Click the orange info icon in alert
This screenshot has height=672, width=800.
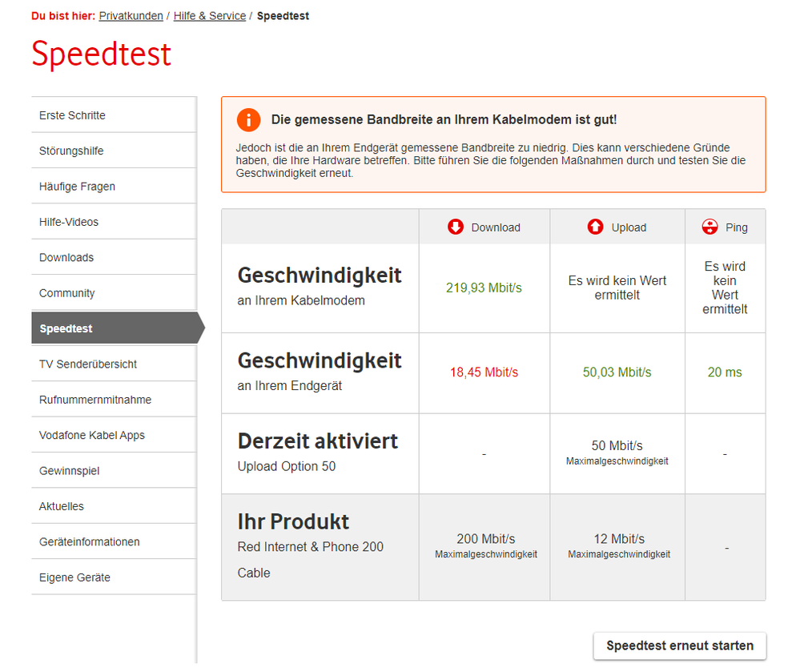pyautogui.click(x=249, y=120)
